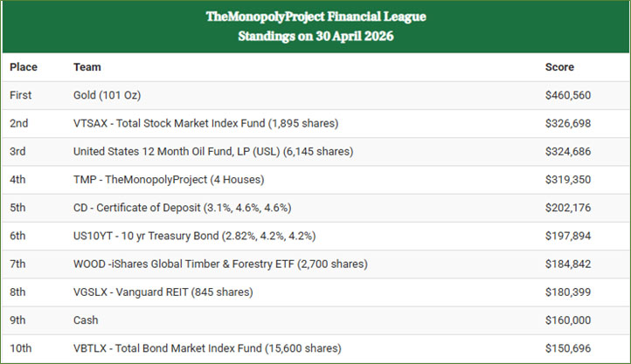Select TMP - TheMonopolyProject (4 Houses) row
The height and width of the screenshot is (364, 631).
tap(315, 180)
